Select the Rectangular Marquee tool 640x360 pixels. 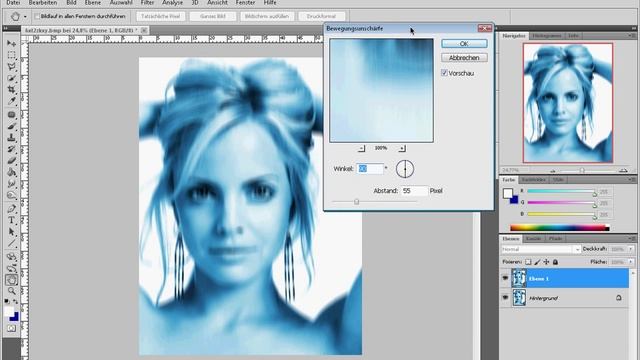tap(11, 55)
